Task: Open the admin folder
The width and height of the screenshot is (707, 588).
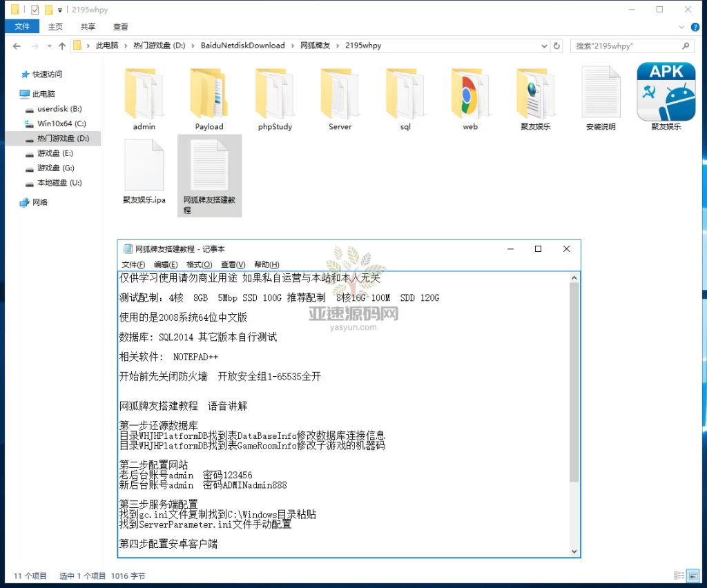Action: coord(144,95)
